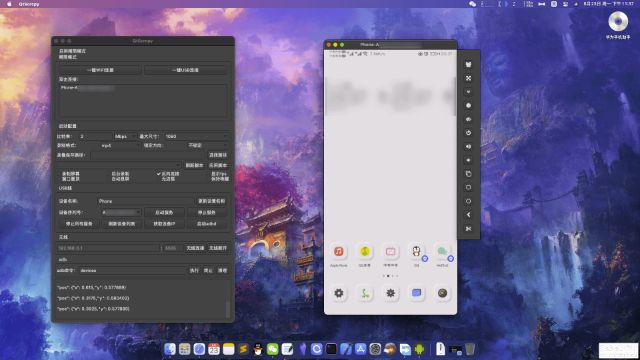The height and width of the screenshot is (360, 640).
Task: Click the adb command input field
Action: click(x=132, y=271)
